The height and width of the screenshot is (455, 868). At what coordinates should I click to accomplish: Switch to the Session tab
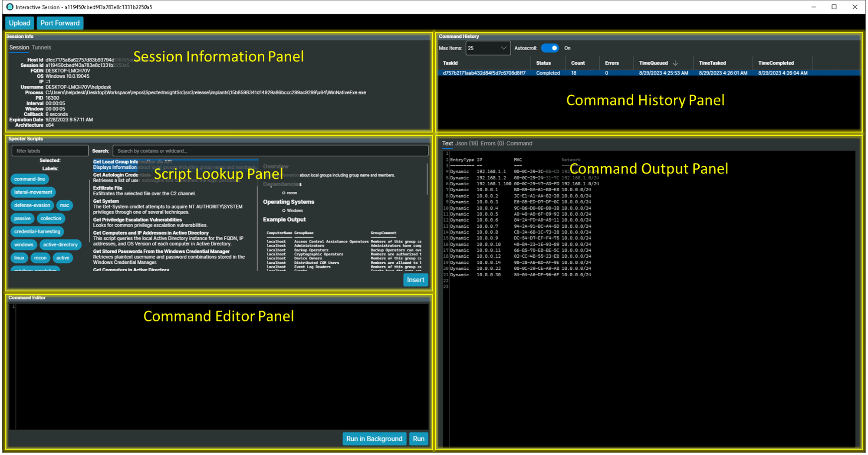pyautogui.click(x=19, y=48)
